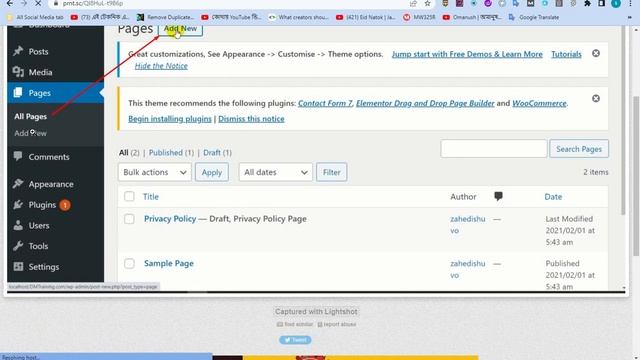This screenshot has height=360, width=640.
Task: Open the Google Translate bookmark
Action: coord(534,17)
